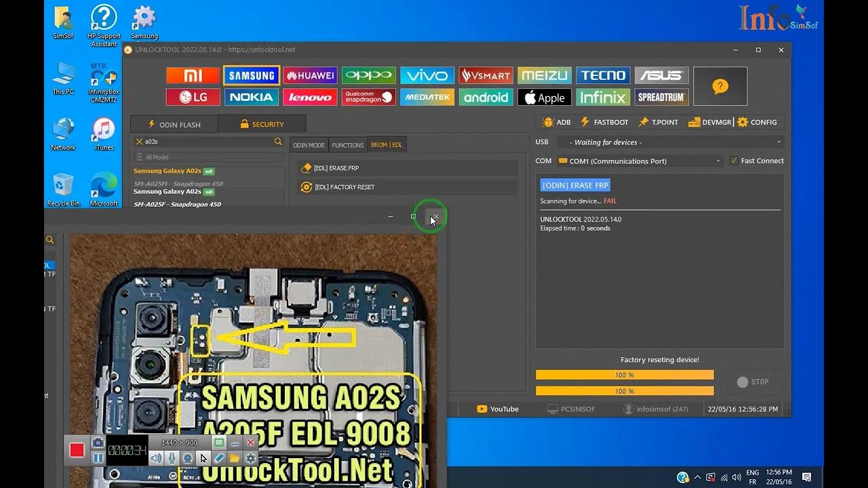Select recorder capture region green rectangle
The image size is (868, 488).
[x=219, y=443]
